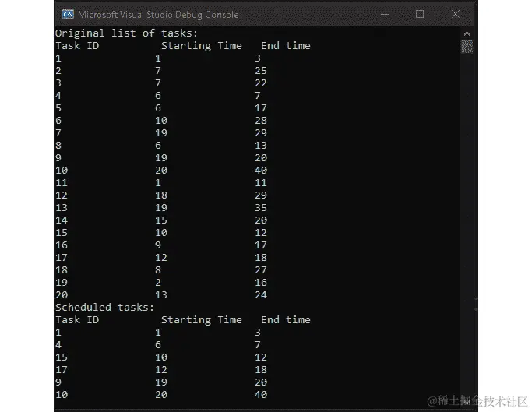The height and width of the screenshot is (412, 532).
Task: Click starting time 1 in task 11 row
Action: [158, 182]
